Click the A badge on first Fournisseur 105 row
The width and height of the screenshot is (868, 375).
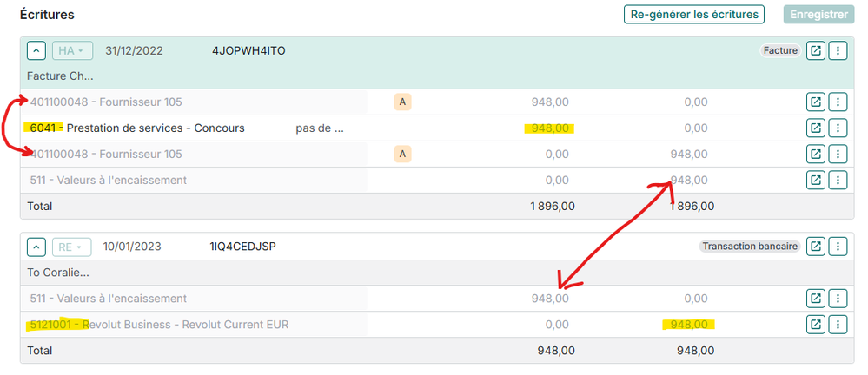coord(403,102)
